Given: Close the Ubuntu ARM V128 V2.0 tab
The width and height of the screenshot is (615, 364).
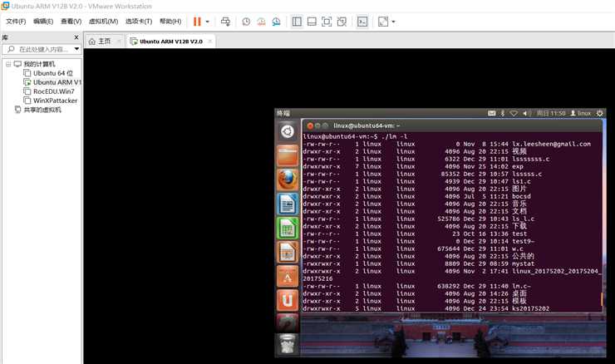Looking at the screenshot, I should tap(210, 42).
